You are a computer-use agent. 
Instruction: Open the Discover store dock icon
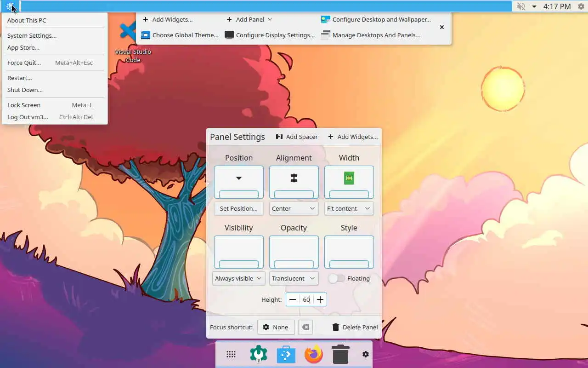(x=286, y=354)
